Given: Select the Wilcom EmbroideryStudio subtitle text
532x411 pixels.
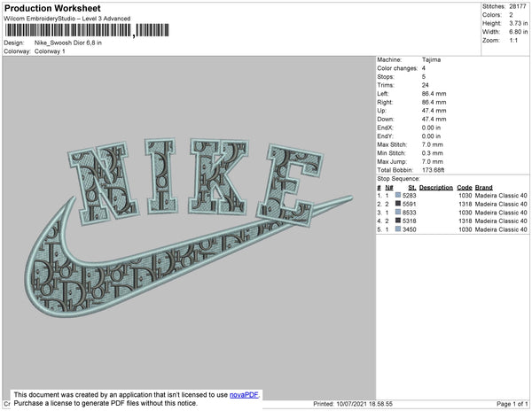Looking at the screenshot, I should click(67, 19).
